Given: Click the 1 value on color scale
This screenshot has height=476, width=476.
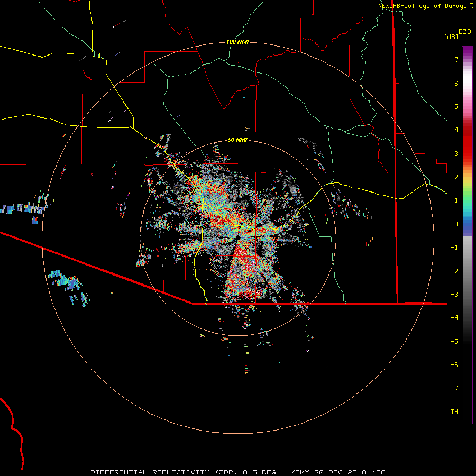Looking at the screenshot, I should click(456, 200).
